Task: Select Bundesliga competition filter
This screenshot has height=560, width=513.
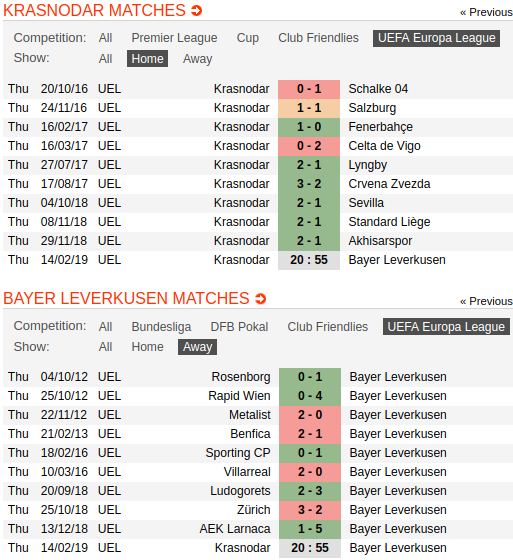Action: (x=161, y=327)
